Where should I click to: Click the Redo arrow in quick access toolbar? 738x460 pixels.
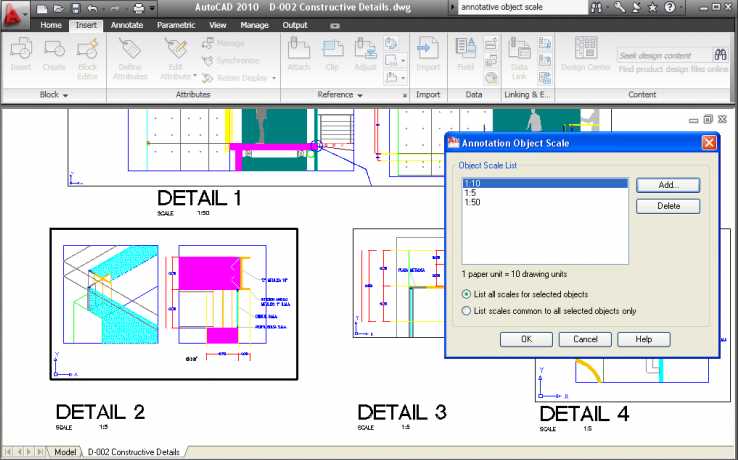(x=113, y=8)
